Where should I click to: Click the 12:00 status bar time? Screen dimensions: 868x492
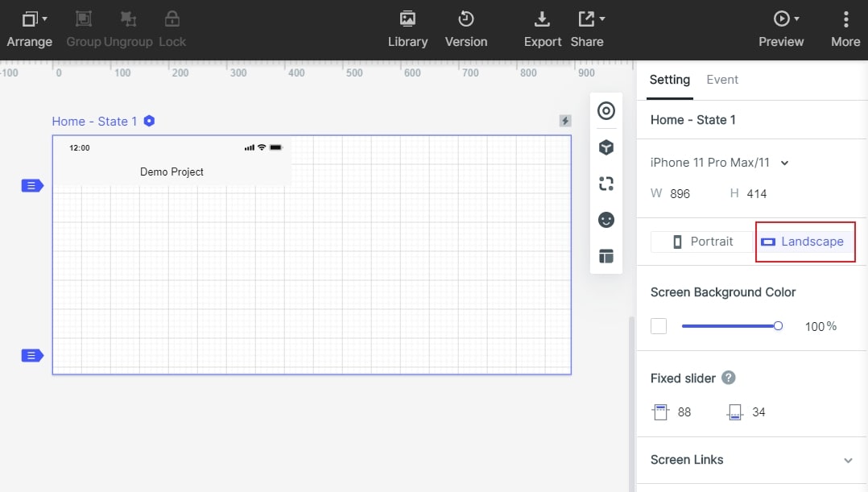tap(79, 148)
